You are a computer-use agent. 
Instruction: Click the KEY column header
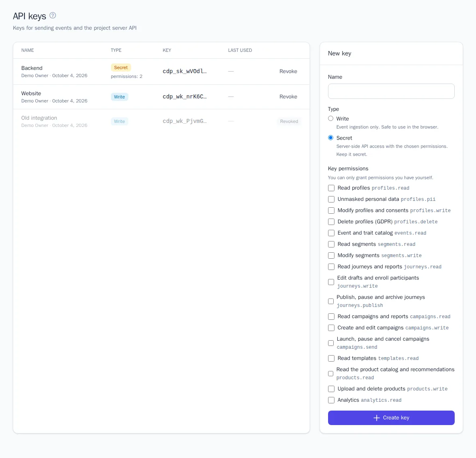pyautogui.click(x=167, y=50)
